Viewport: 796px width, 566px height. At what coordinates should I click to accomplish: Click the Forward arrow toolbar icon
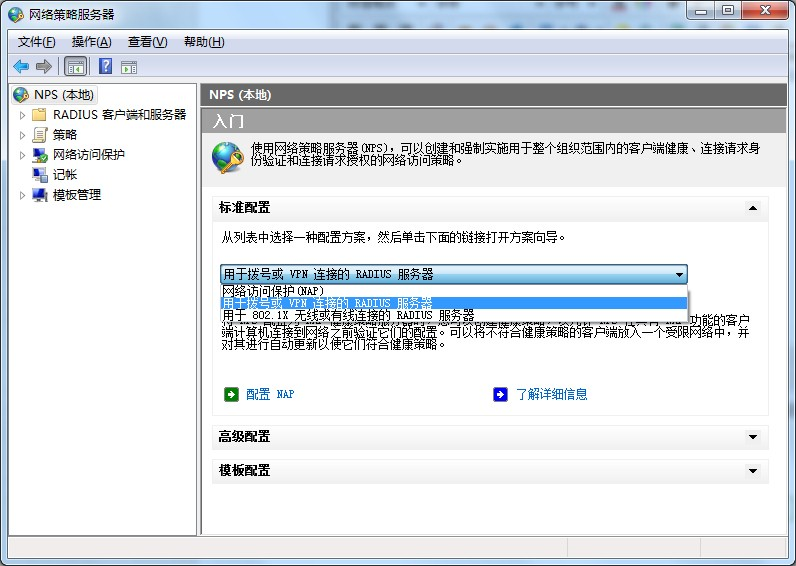tap(43, 66)
